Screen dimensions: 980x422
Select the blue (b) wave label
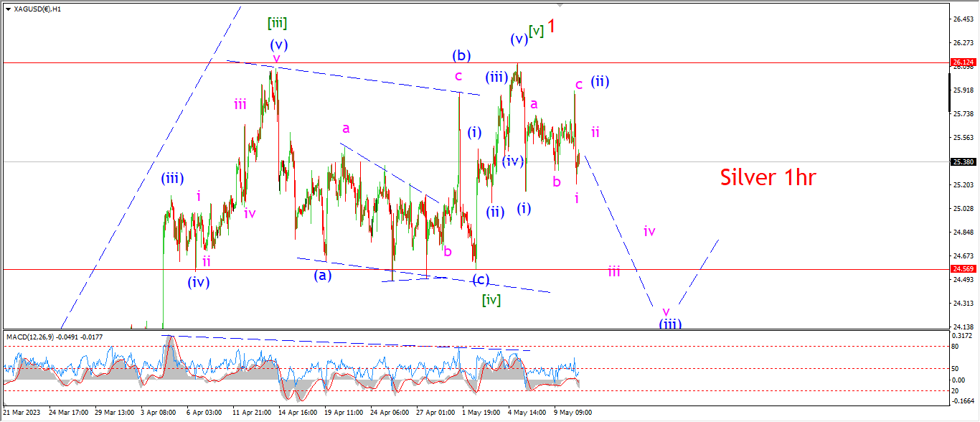pyautogui.click(x=461, y=55)
